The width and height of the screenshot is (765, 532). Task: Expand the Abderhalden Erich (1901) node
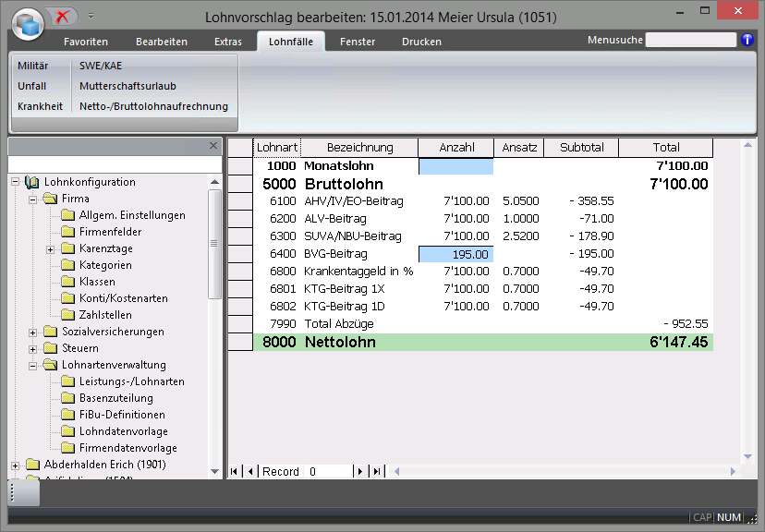tap(15, 465)
